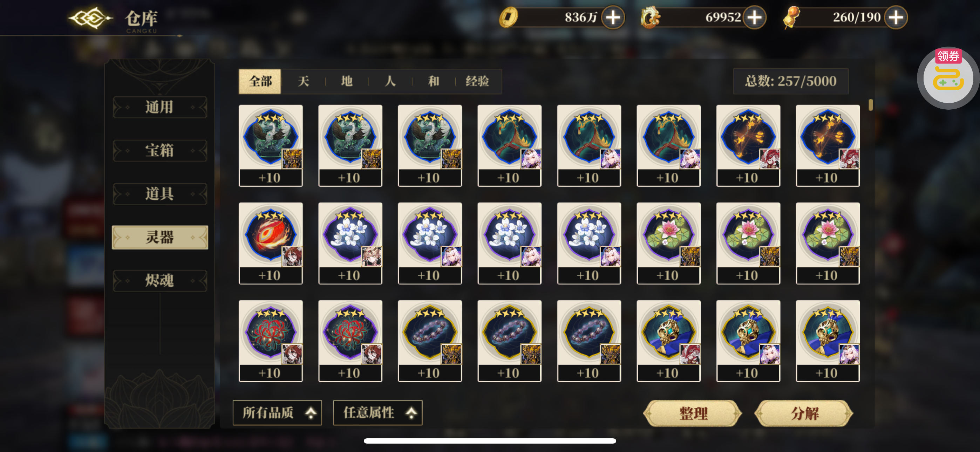The image size is (980, 452).
Task: Click the 分解 decompose button
Action: pos(804,413)
